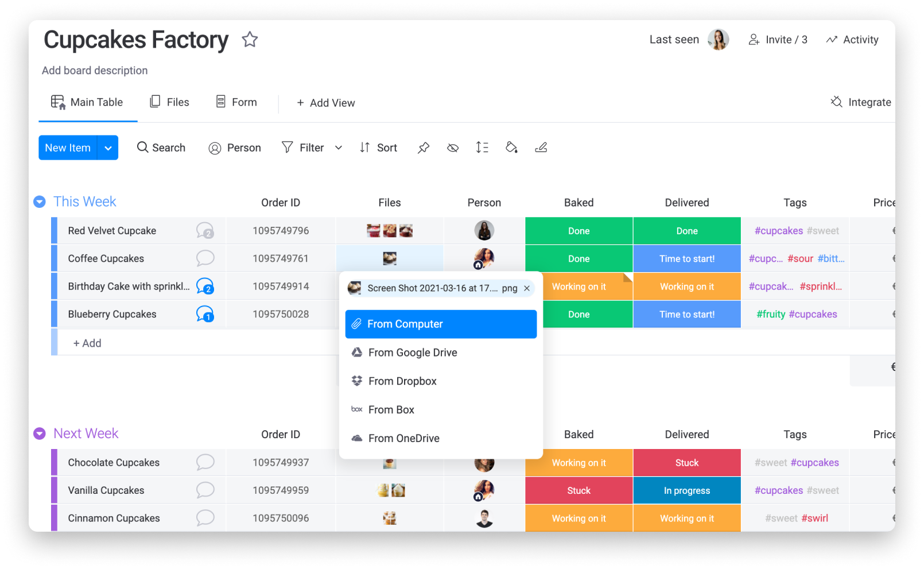Open the Sort options

coord(378,148)
